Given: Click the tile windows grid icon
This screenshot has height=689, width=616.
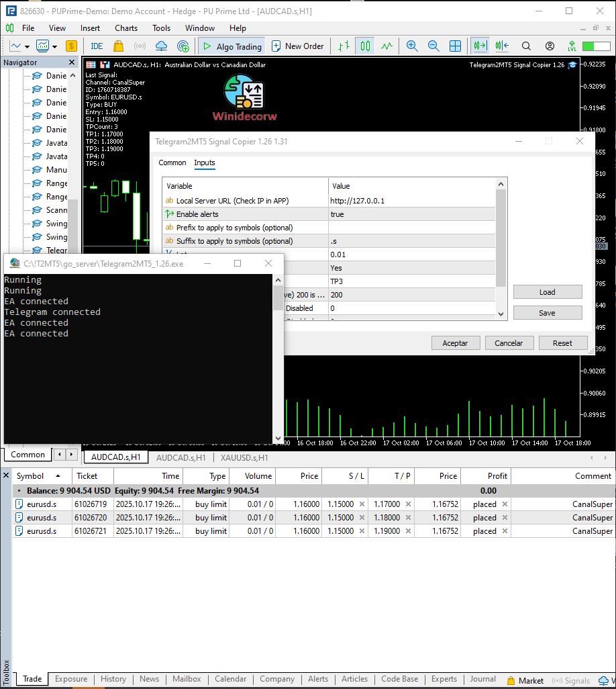Looking at the screenshot, I should [x=455, y=46].
